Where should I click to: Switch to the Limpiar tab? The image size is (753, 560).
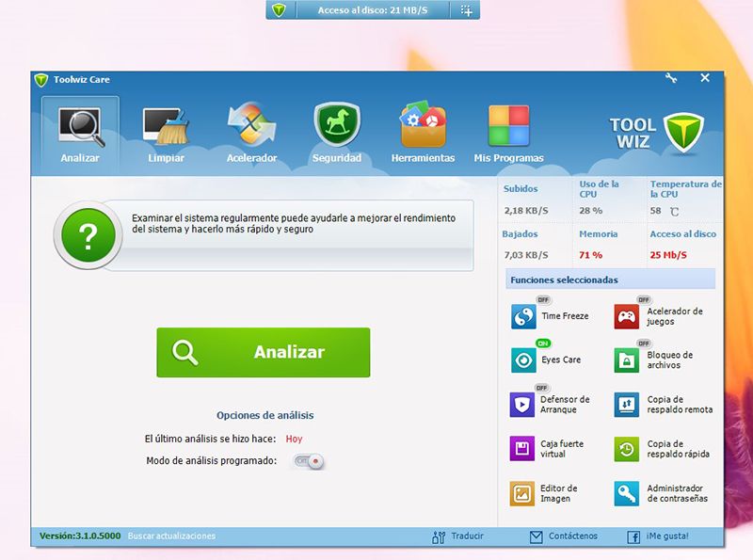[x=166, y=136]
